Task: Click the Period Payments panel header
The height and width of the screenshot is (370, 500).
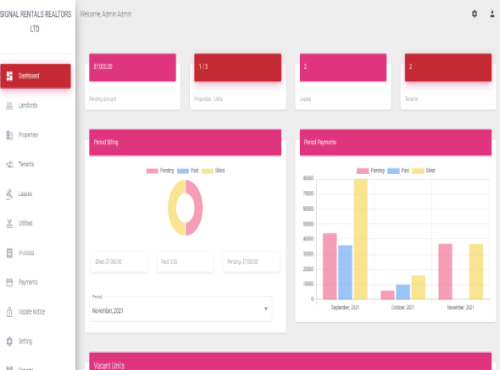Action: pyautogui.click(x=396, y=143)
